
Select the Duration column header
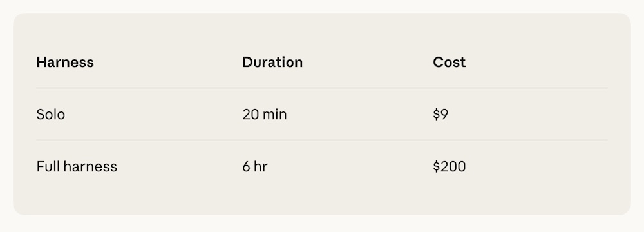(272, 62)
